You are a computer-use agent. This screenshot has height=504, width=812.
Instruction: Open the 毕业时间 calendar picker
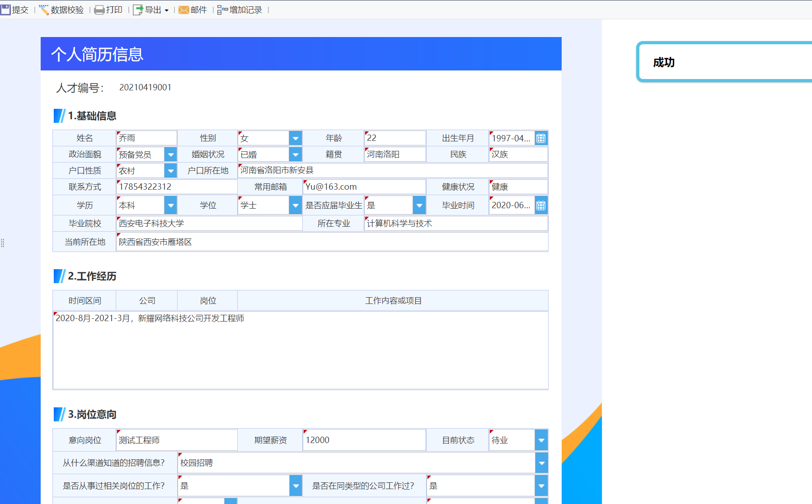pyautogui.click(x=541, y=205)
